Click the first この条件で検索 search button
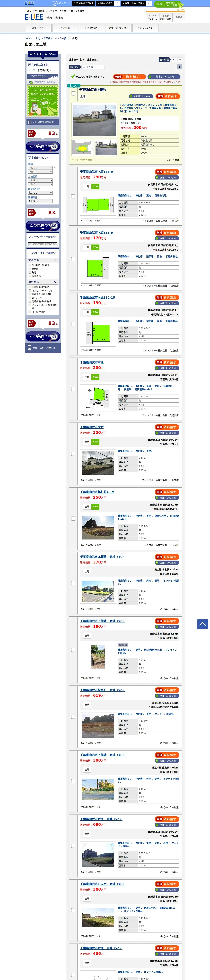Viewport: 210px width, 980px height. [43, 147]
